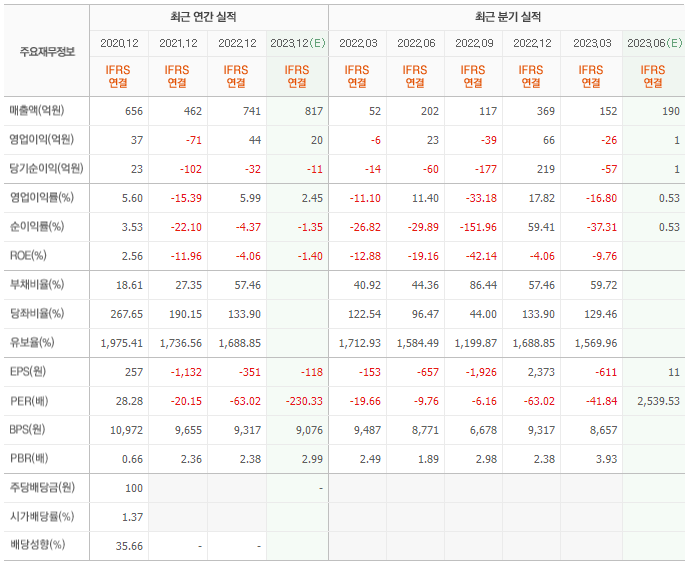Click the 당좌비율(%) row label
The image size is (690, 564).
point(37,314)
